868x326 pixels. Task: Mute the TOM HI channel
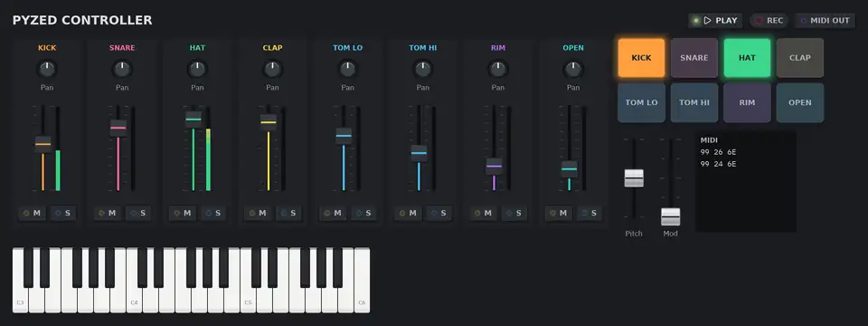[409, 213]
